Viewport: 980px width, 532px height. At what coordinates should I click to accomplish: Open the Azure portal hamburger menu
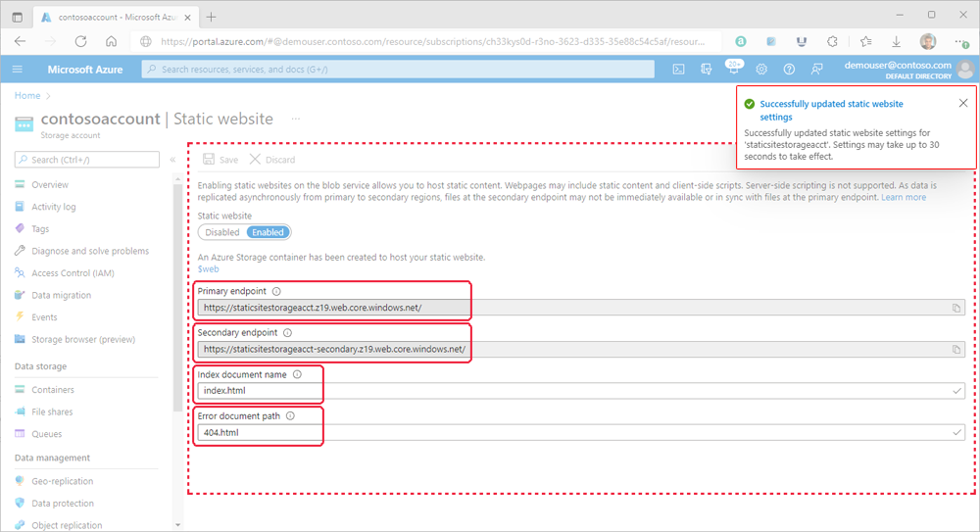click(x=18, y=70)
